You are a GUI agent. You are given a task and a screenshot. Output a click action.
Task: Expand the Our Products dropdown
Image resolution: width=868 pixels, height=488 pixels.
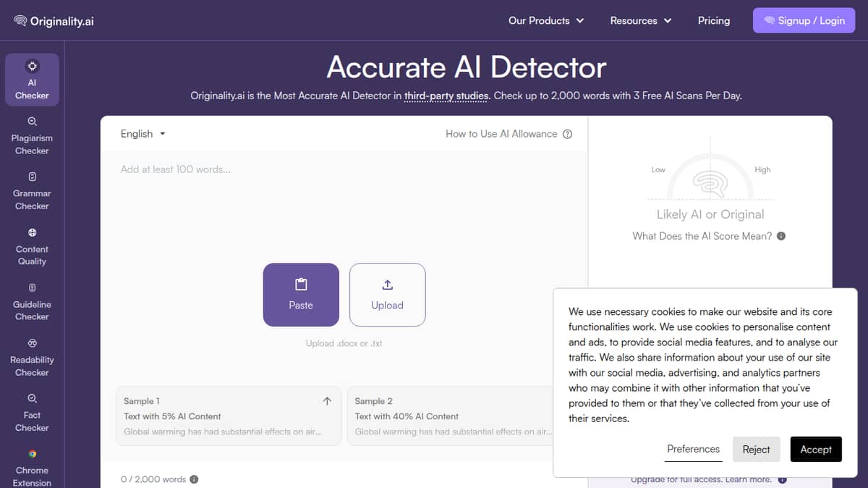point(546,20)
